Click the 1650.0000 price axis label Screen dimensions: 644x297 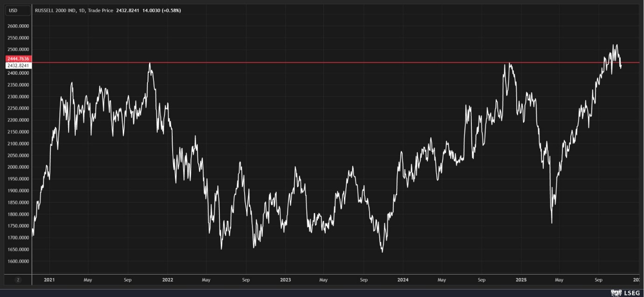click(19, 250)
